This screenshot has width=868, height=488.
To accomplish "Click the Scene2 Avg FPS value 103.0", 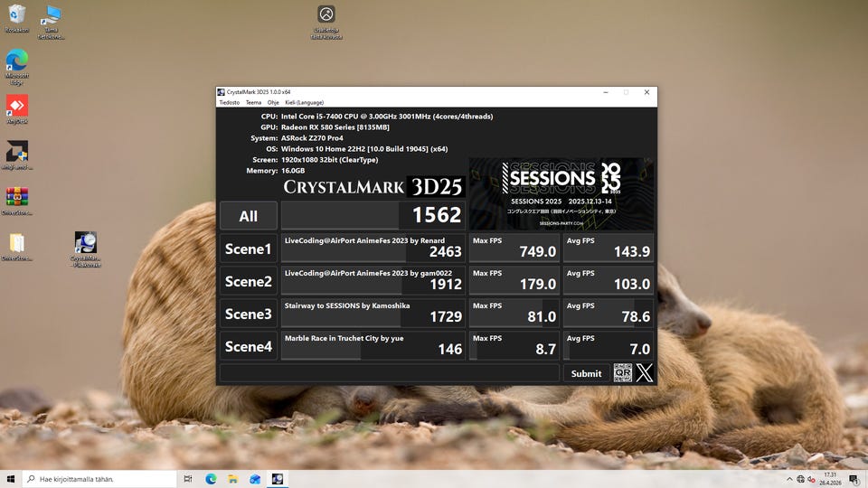I will [x=631, y=285].
